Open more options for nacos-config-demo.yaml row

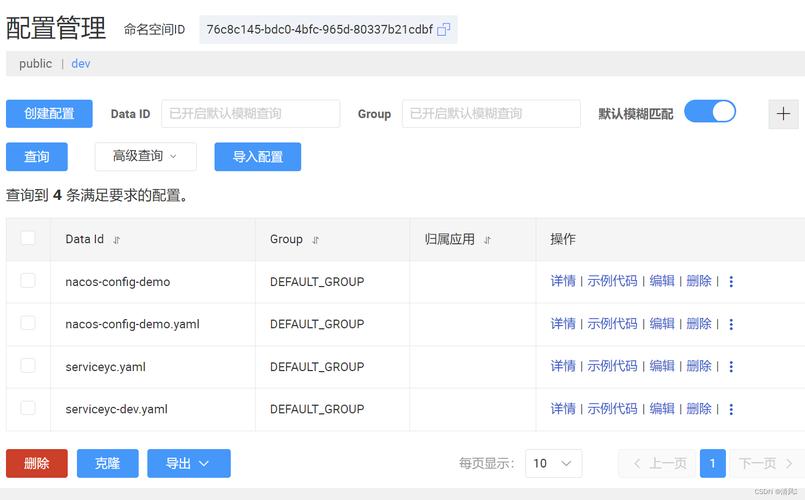click(731, 324)
